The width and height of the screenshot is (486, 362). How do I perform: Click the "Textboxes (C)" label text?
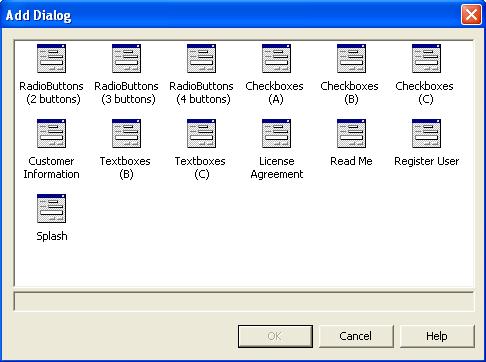pyautogui.click(x=200, y=168)
